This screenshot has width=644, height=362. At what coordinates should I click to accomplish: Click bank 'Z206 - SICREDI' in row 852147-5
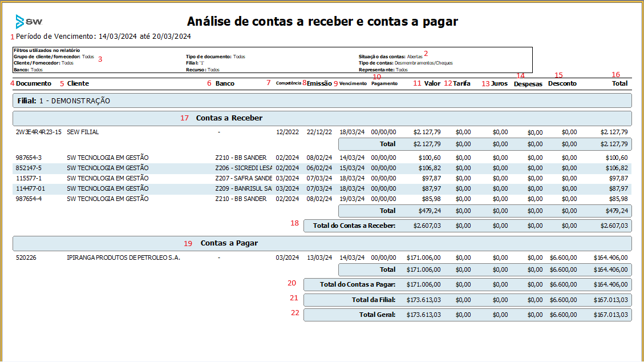244,168
